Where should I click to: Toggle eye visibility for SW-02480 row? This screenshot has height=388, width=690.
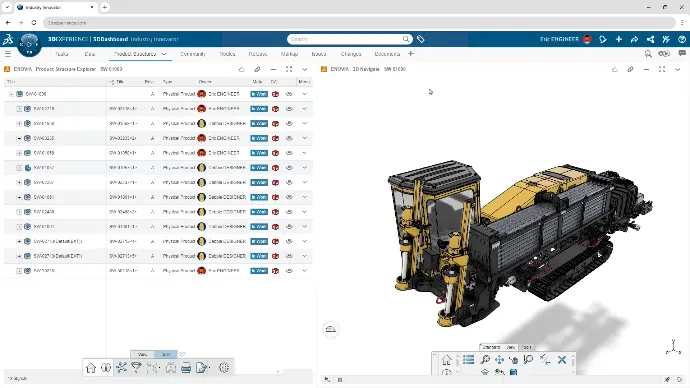click(x=289, y=212)
